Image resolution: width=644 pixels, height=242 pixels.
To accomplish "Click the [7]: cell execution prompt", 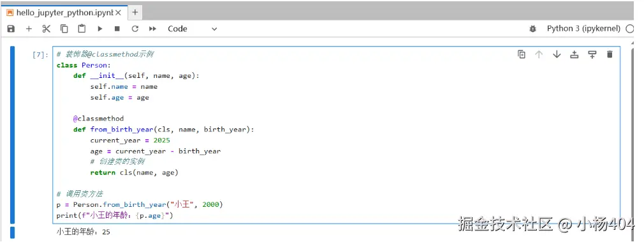I will pos(41,55).
